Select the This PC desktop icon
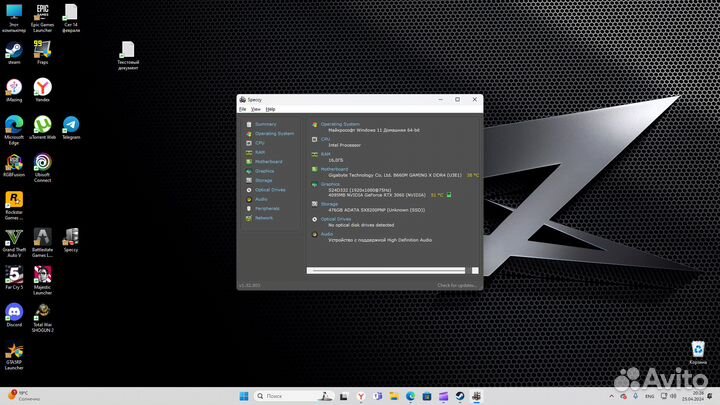720x405 pixels. click(x=14, y=18)
